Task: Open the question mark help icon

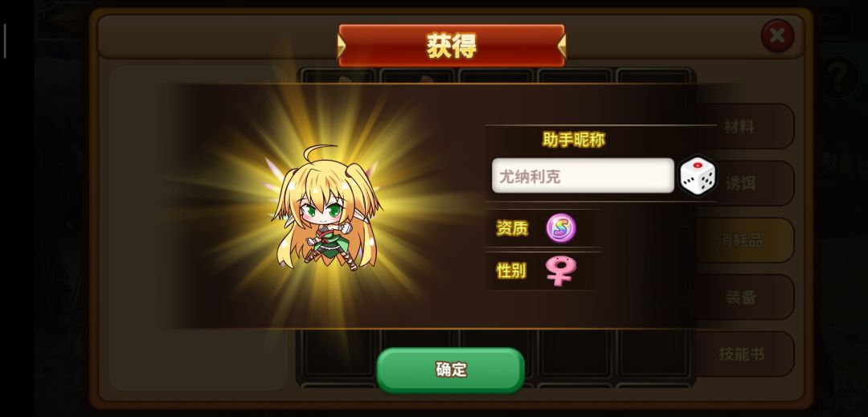Action: 837,77
